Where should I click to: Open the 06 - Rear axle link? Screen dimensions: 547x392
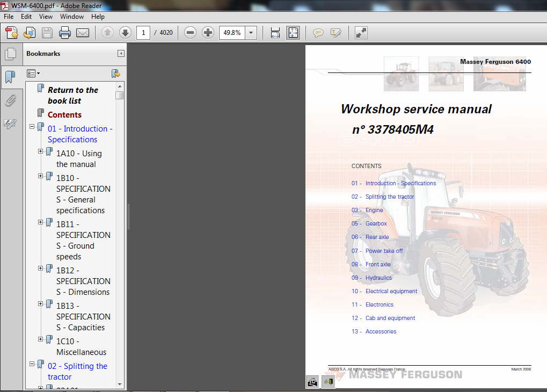click(370, 237)
